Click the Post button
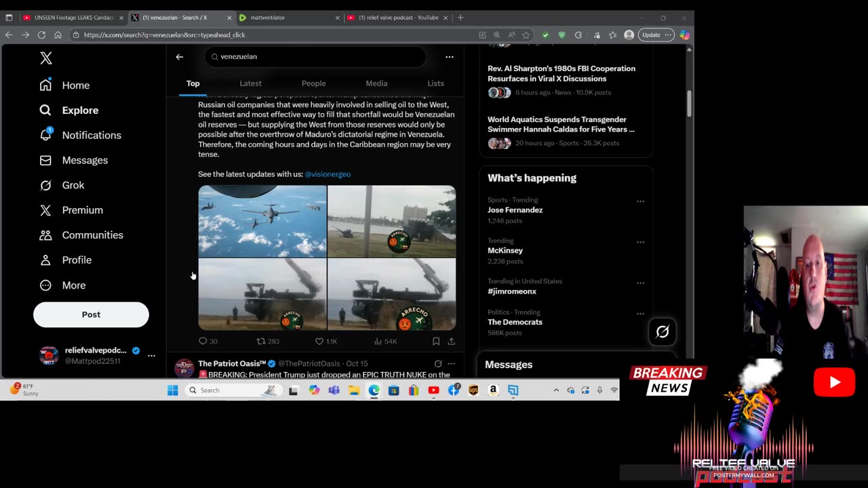The height and width of the screenshot is (488, 868). 91,314
